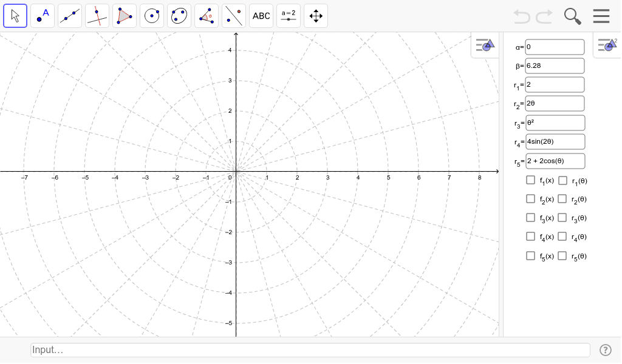Click the β input field showing 6.28
Viewport: 622px width, 364px height.
[555, 66]
